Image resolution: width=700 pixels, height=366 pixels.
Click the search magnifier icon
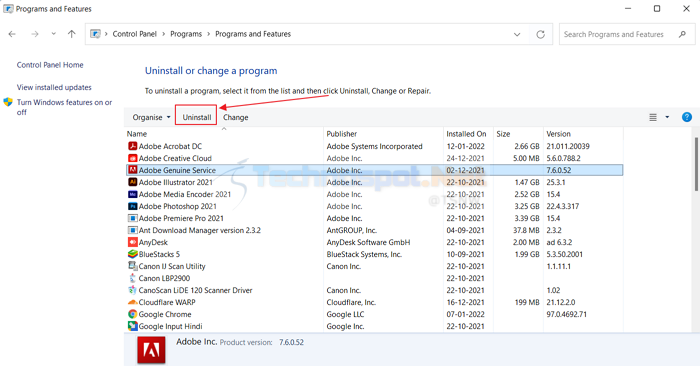682,34
